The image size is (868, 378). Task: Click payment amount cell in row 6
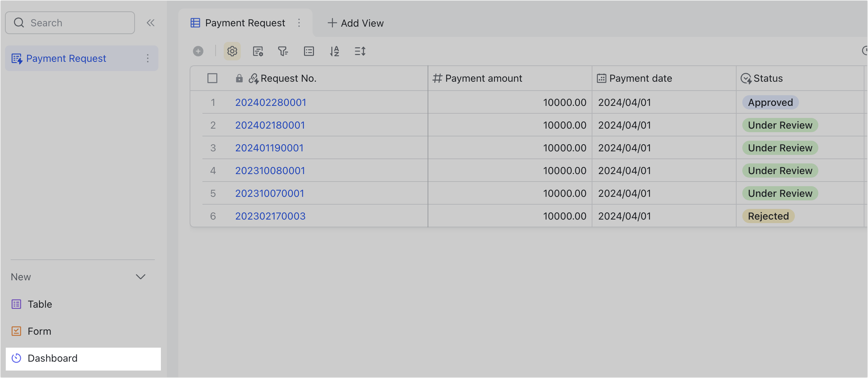coord(510,216)
